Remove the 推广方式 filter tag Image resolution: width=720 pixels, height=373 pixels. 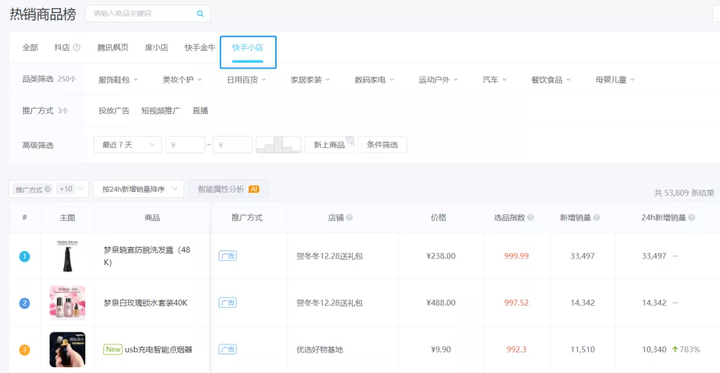(48, 189)
